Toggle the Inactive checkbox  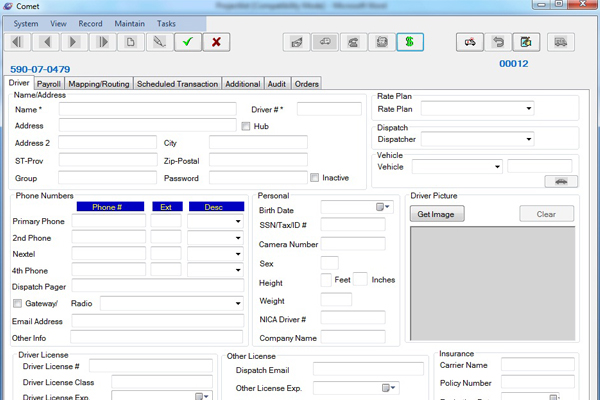pos(315,178)
